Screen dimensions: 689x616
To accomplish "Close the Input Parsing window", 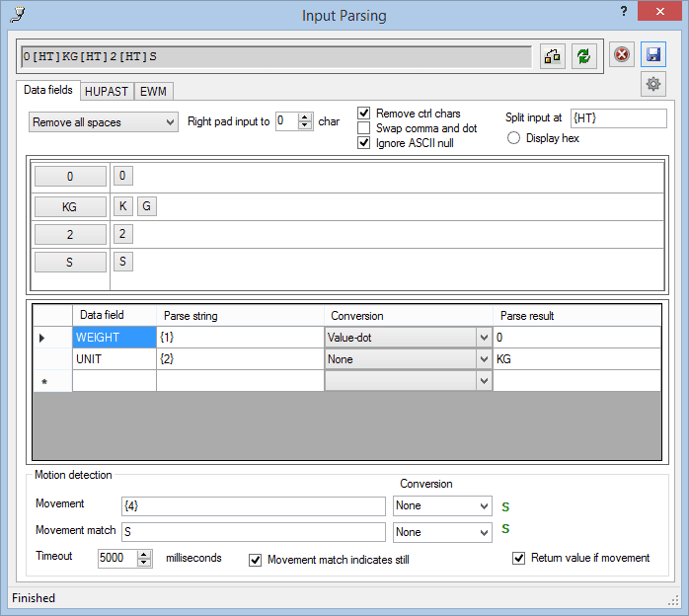I will tap(659, 12).
